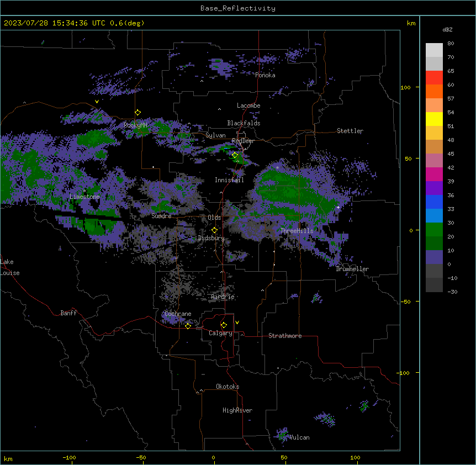
Task: Pick the slate purple 10 dBZ swatch
Action: (x=434, y=257)
